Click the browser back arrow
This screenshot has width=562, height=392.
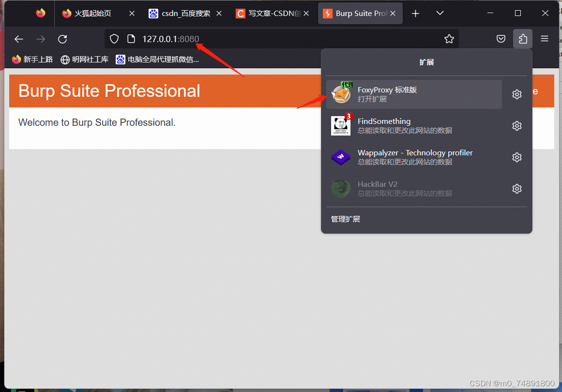point(19,39)
